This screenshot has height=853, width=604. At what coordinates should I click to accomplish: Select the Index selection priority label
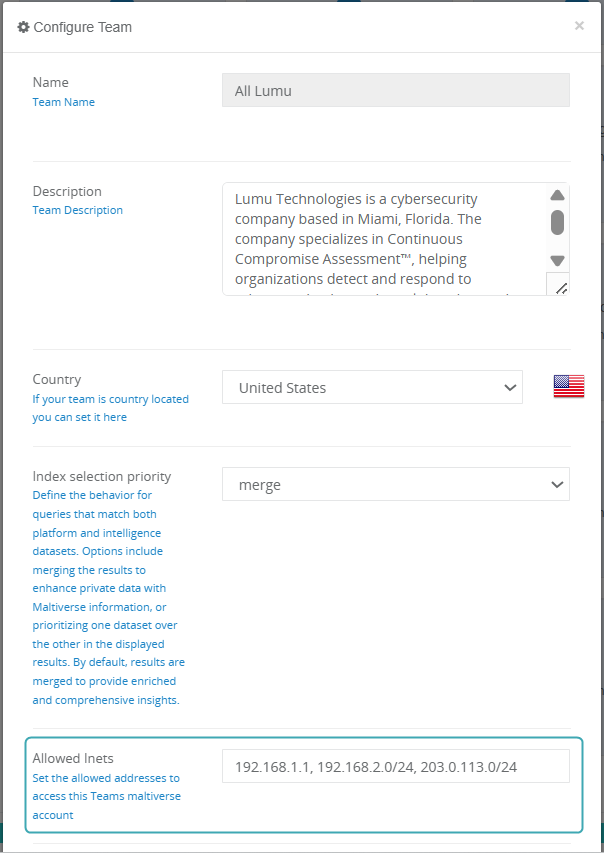tap(102, 476)
